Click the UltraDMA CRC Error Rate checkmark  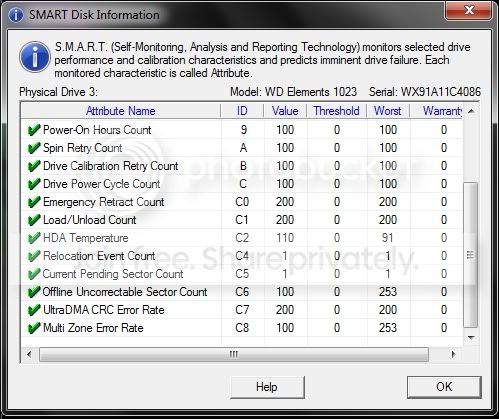pos(34,310)
